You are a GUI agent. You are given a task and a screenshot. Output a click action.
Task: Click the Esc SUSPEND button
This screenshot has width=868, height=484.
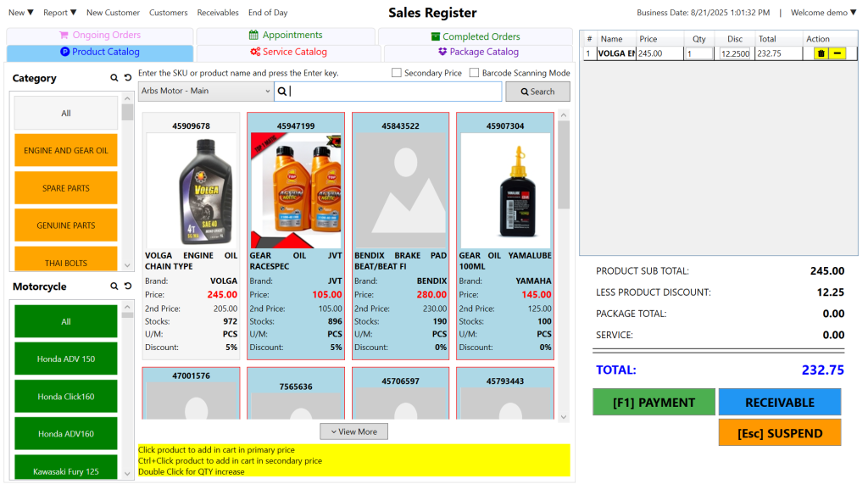pos(780,432)
